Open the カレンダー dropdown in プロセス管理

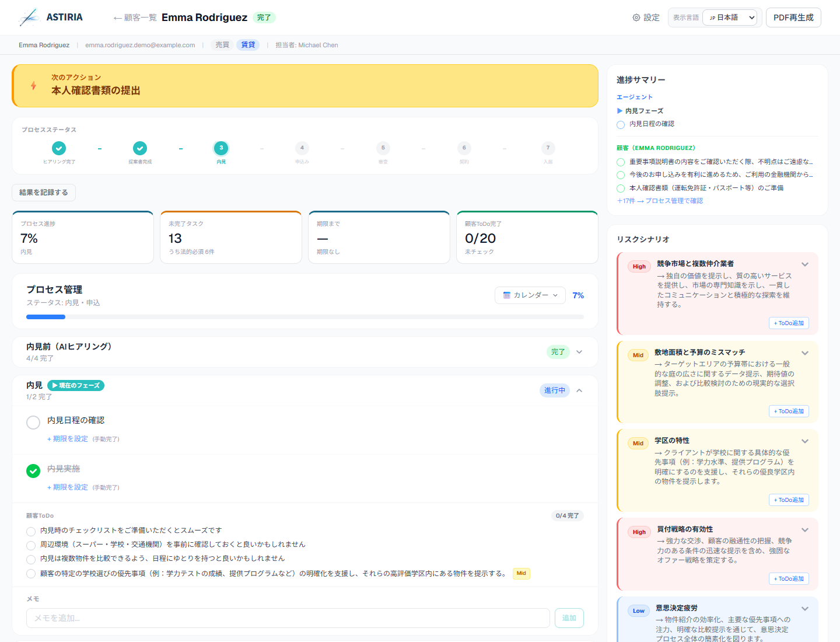pyautogui.click(x=530, y=295)
